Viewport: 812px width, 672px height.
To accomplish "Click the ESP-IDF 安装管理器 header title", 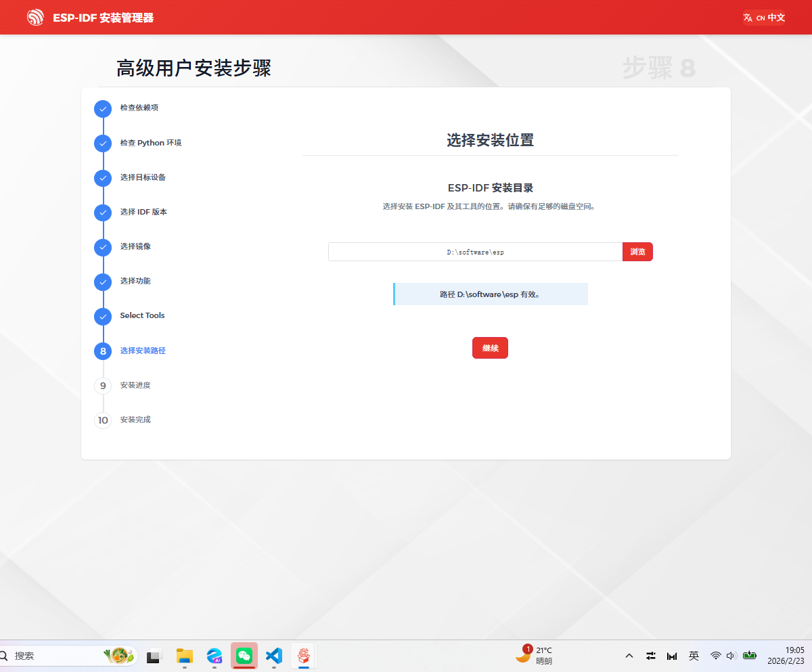I will pos(104,18).
